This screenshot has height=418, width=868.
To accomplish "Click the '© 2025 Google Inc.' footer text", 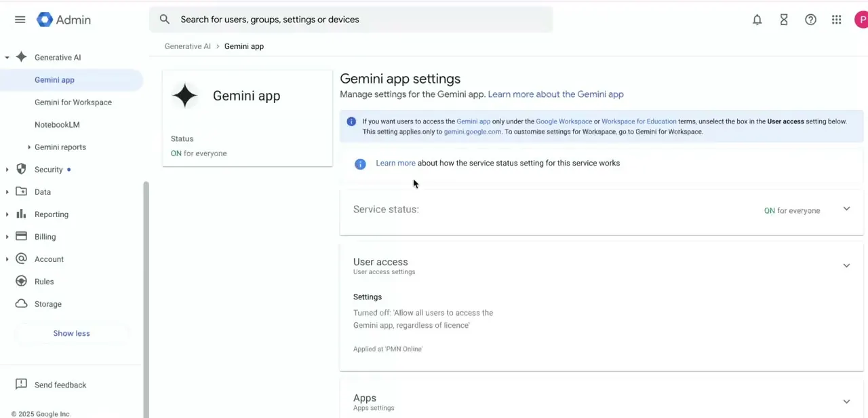I will tap(41, 414).
